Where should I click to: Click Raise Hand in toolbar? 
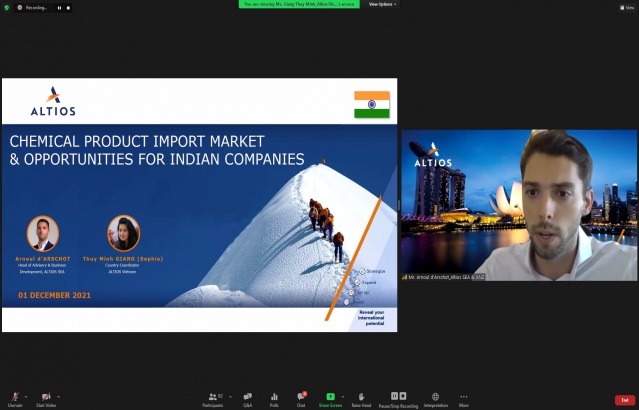click(361, 399)
